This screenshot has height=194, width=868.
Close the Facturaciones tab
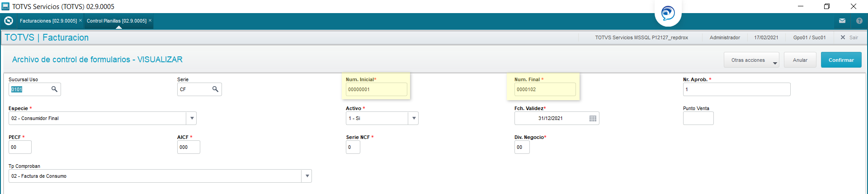(80, 20)
